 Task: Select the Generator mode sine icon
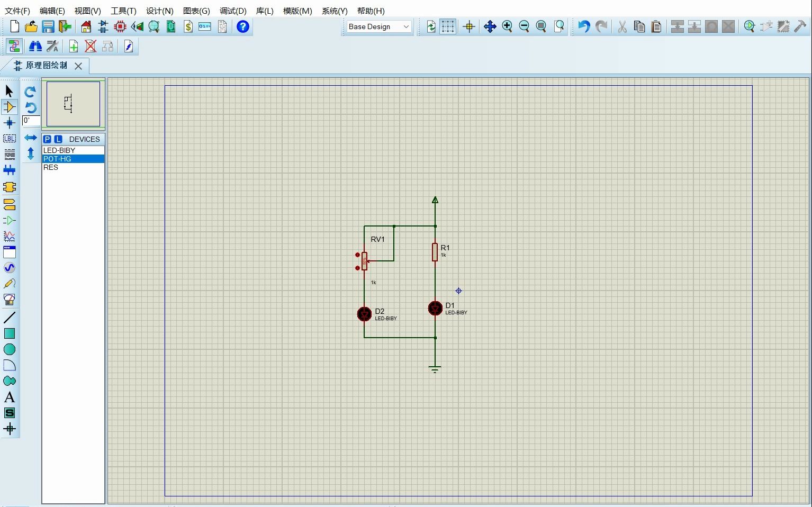point(9,268)
